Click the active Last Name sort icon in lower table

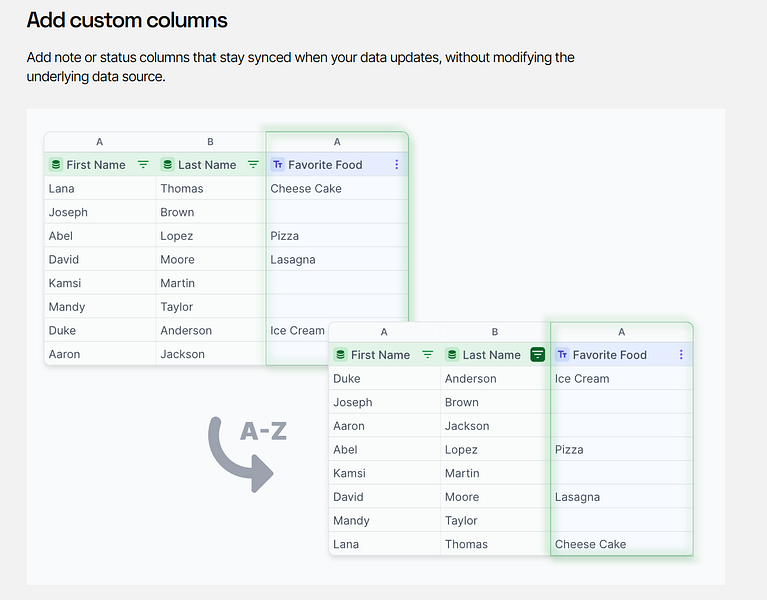click(x=538, y=355)
